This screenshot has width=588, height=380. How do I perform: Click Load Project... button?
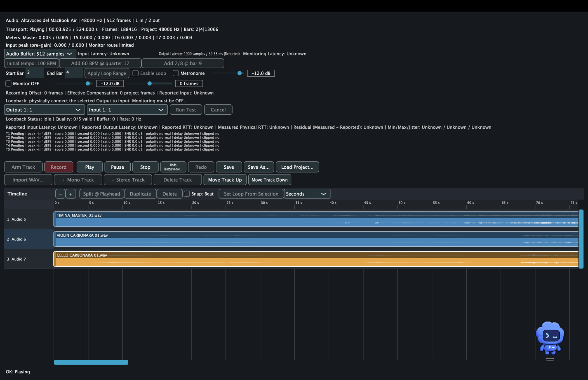[297, 167]
